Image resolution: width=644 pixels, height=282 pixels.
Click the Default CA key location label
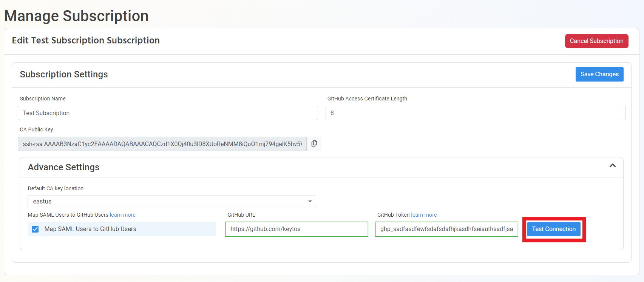(56, 188)
